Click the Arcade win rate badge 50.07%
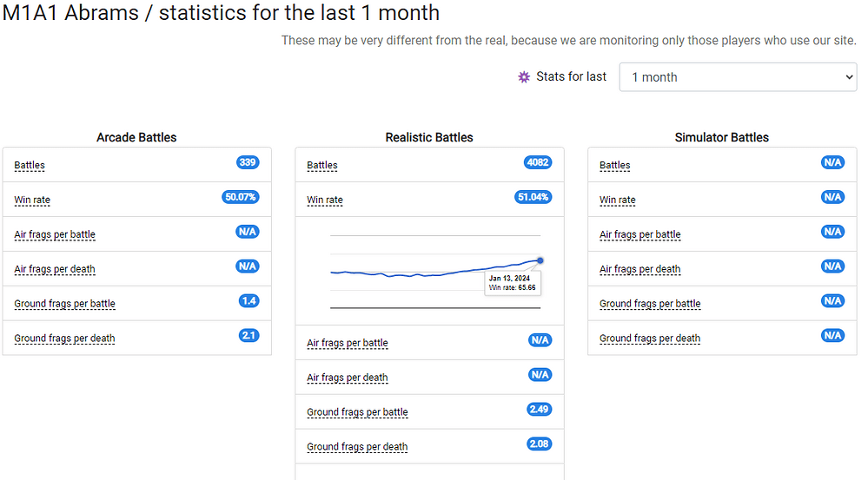 click(x=241, y=197)
